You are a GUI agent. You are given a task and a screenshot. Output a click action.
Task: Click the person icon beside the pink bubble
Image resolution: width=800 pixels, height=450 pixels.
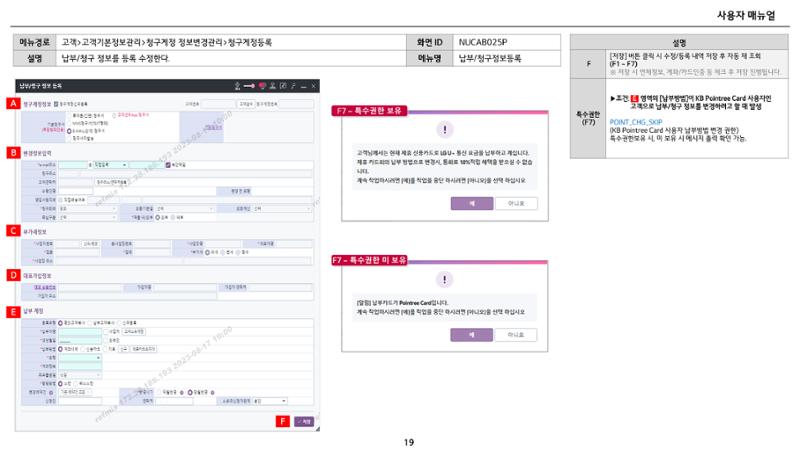click(x=272, y=86)
